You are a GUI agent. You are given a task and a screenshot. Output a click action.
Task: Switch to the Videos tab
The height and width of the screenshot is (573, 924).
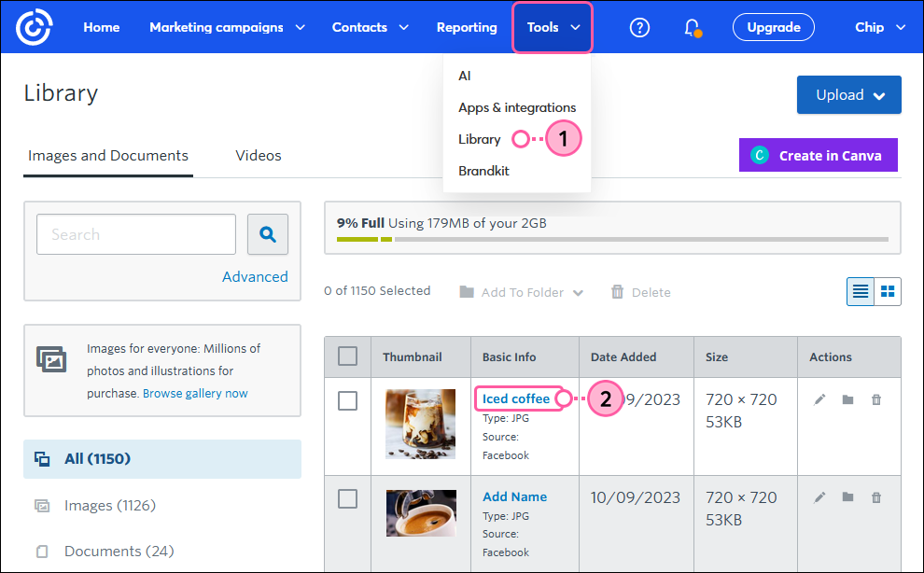click(259, 156)
